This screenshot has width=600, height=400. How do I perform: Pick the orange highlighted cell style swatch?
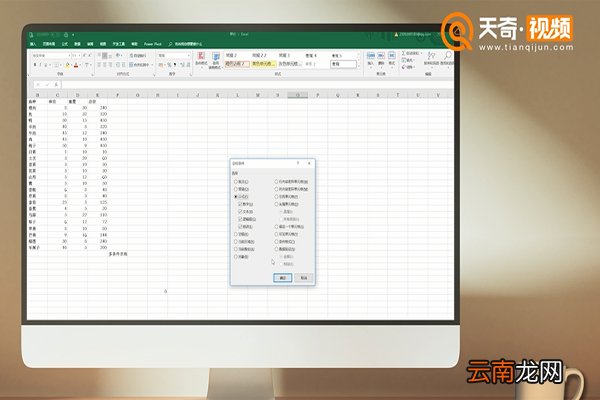(237, 64)
